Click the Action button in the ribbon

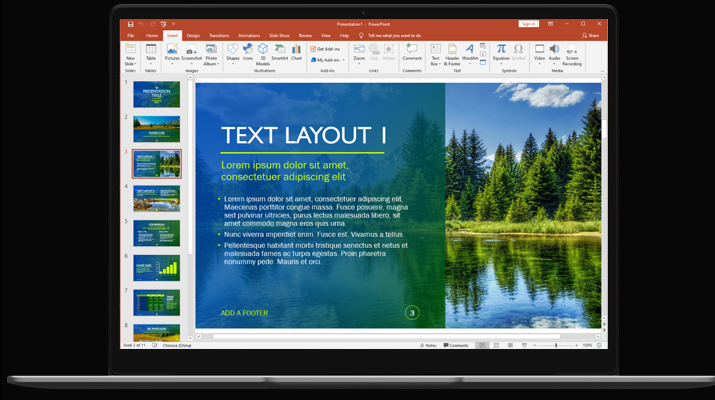tap(389, 53)
